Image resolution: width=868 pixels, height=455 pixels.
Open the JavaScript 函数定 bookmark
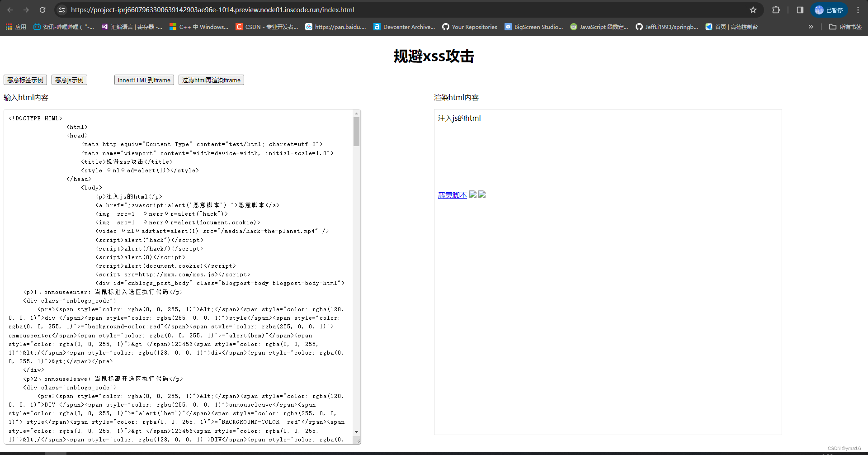(599, 27)
